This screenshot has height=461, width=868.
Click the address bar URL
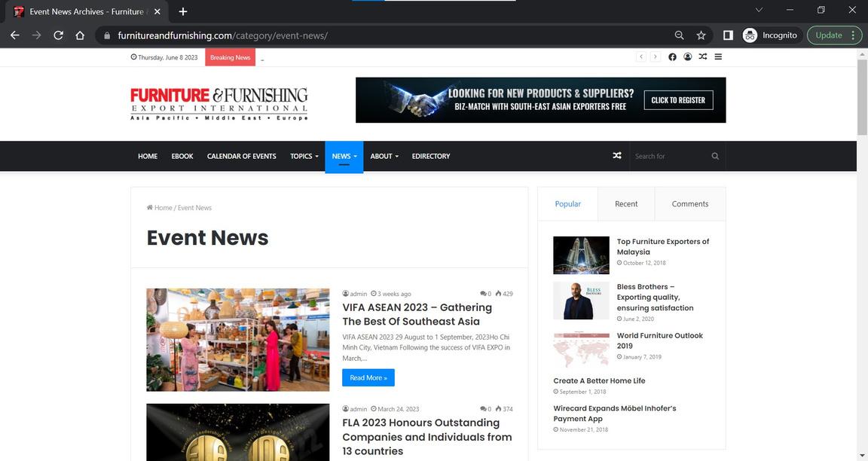[x=222, y=35]
